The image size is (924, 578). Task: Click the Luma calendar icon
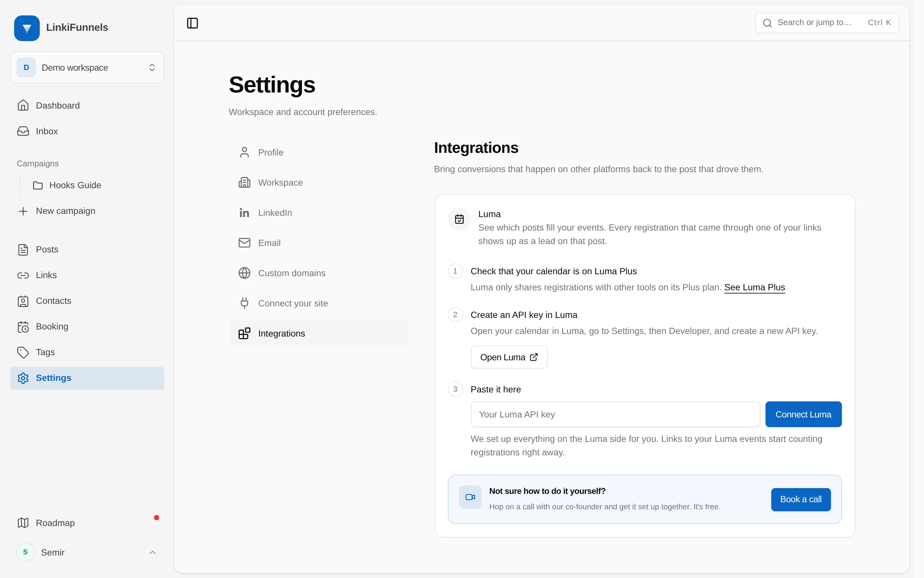tap(459, 219)
